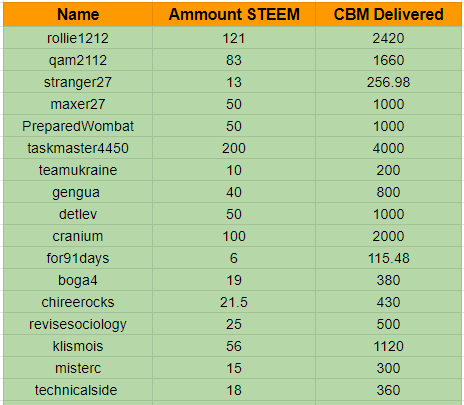This screenshot has width=464, height=405.
Task: Click the klismois row's 1120 cell
Action: (388, 346)
